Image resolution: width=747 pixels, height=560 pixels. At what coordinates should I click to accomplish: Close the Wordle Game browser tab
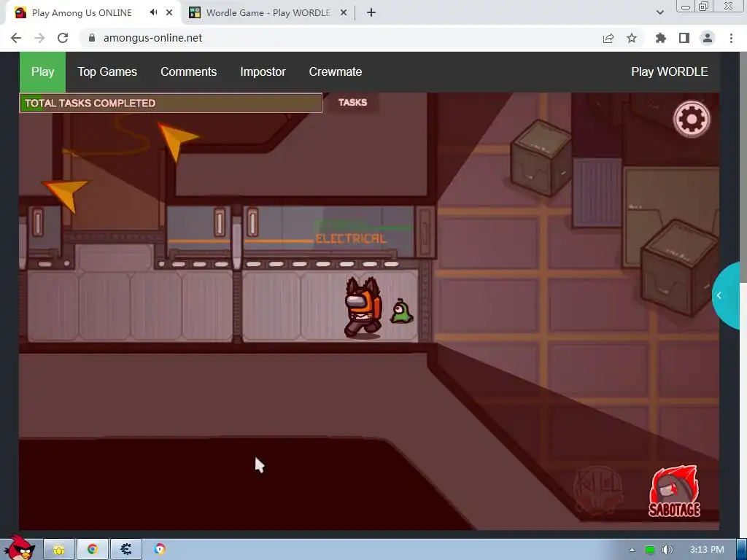coord(343,13)
